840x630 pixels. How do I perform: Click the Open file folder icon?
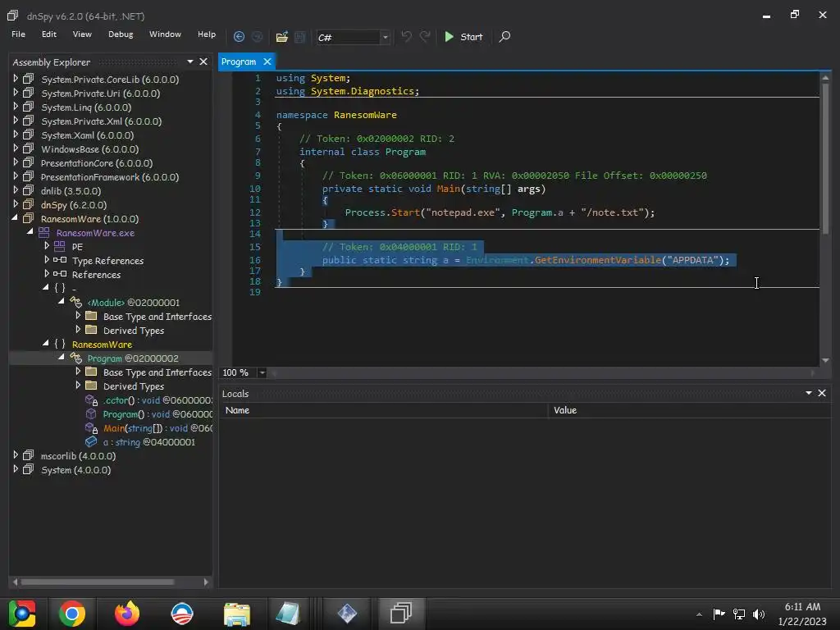pos(281,37)
